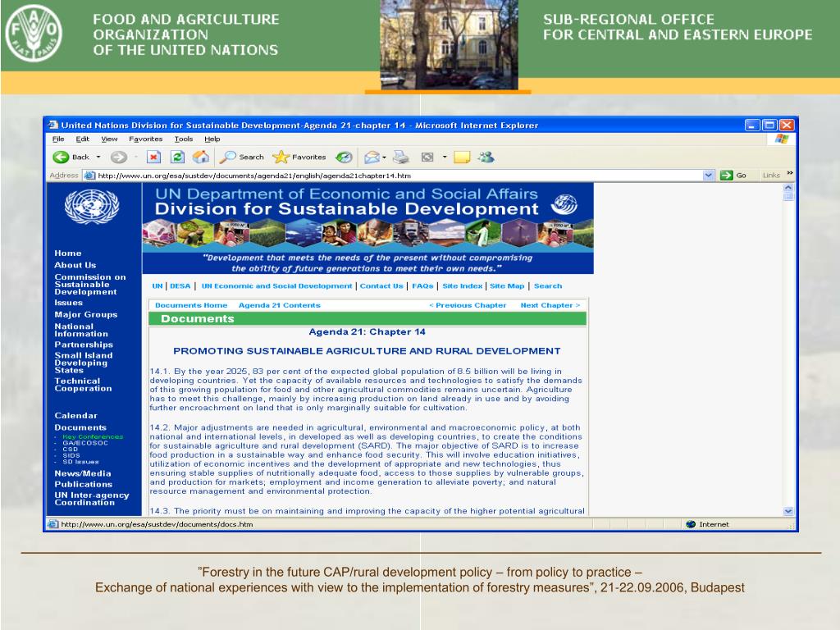Click the Forward arrow button
This screenshot has height=630, width=840.
pos(118,157)
